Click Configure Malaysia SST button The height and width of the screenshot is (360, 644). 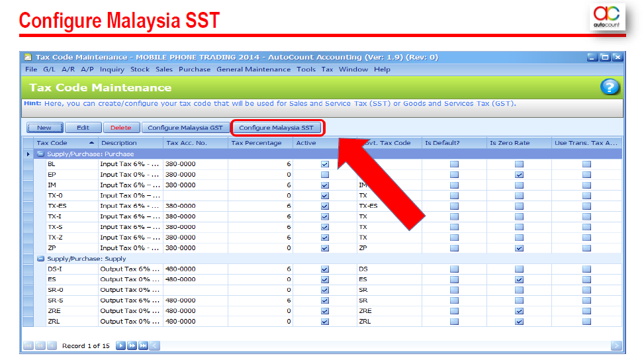[x=277, y=128]
